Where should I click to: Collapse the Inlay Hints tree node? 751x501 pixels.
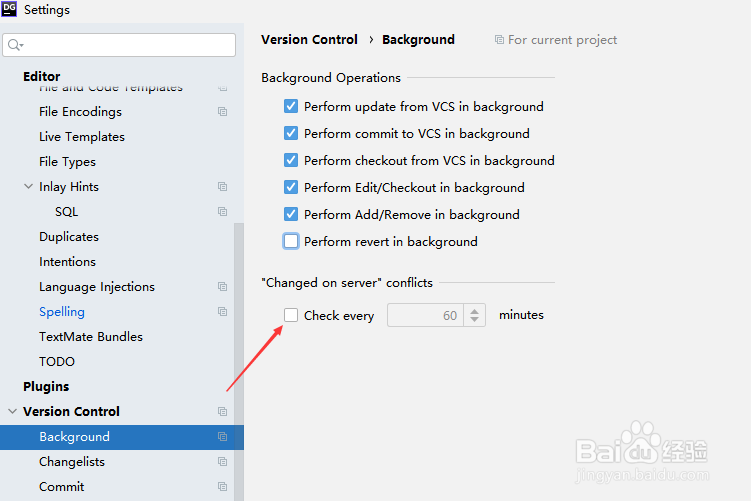(x=28, y=186)
